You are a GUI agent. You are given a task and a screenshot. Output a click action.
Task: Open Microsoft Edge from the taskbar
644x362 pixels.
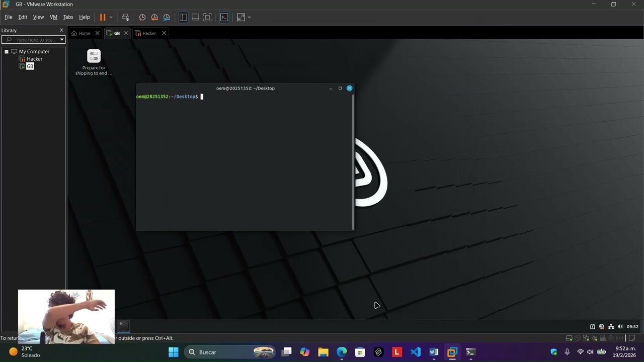point(342,352)
